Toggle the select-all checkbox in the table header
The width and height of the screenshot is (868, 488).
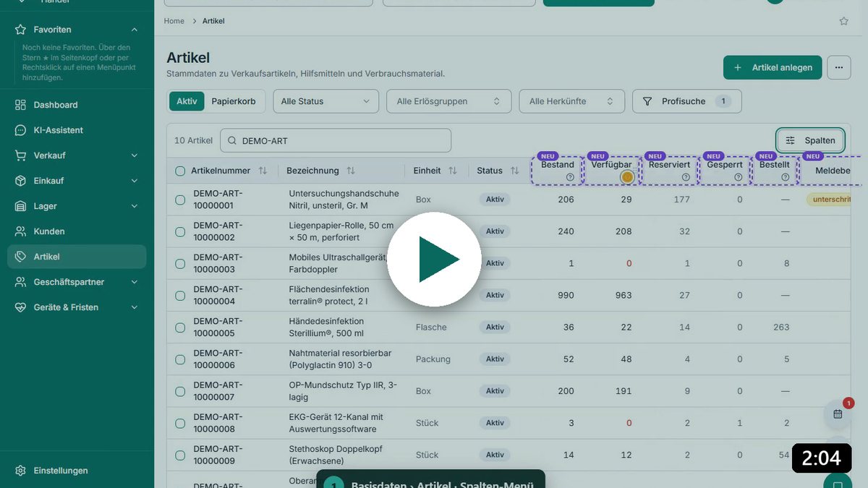[x=180, y=171]
